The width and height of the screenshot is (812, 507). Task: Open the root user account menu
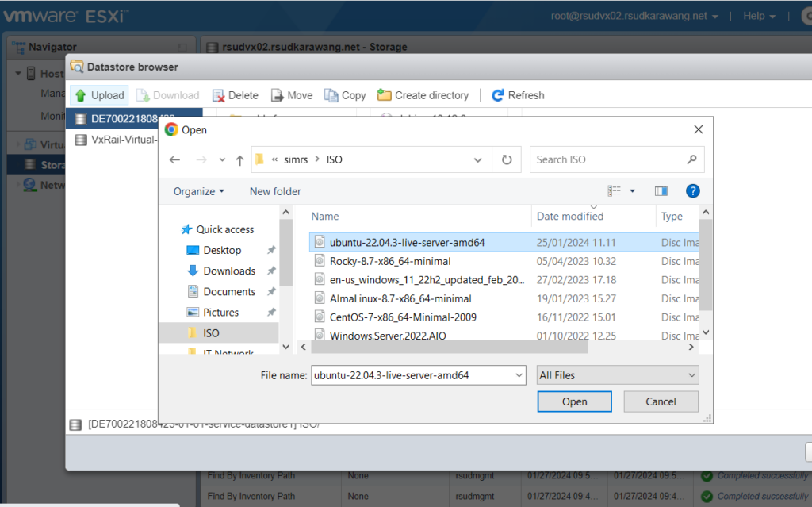coord(635,16)
